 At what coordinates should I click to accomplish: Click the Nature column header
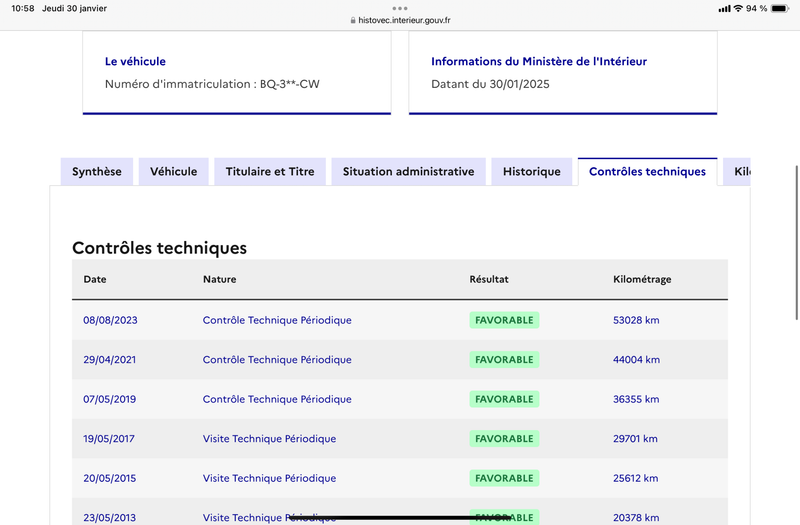[x=219, y=279]
